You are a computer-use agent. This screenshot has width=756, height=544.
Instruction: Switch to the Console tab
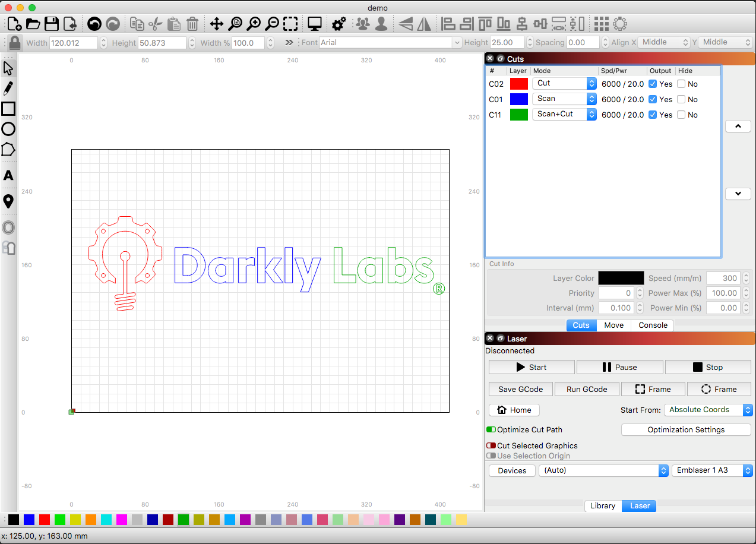click(653, 325)
